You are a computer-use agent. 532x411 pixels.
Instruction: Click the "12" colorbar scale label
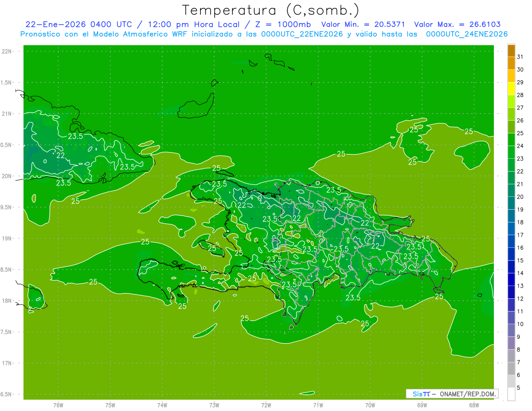tap(520, 299)
